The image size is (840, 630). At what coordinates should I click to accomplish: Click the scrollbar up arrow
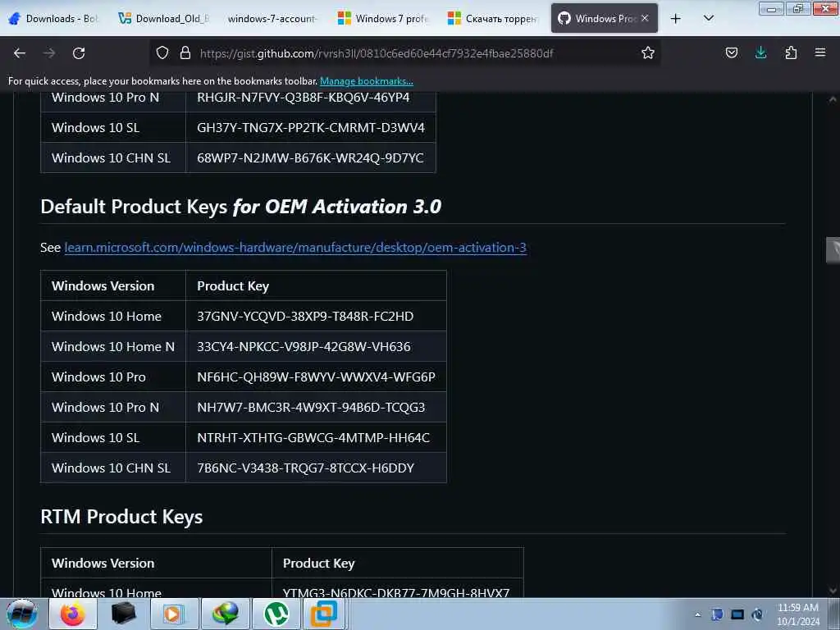pos(833,99)
